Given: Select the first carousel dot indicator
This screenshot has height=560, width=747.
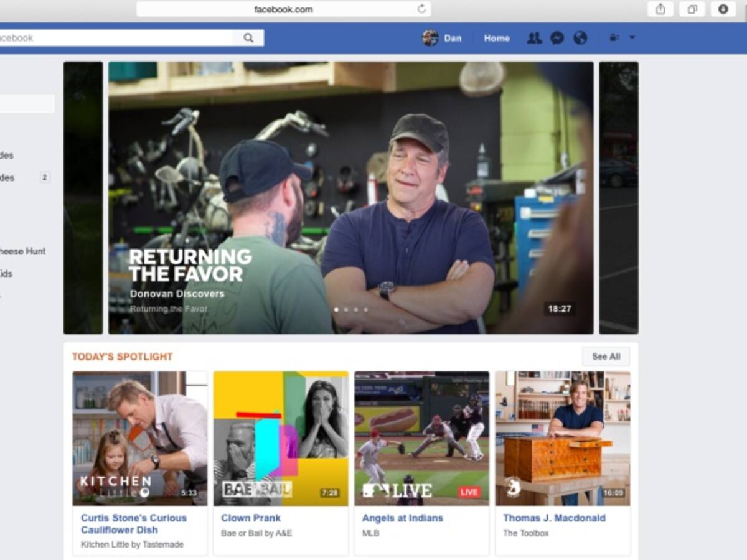Looking at the screenshot, I should [x=336, y=309].
